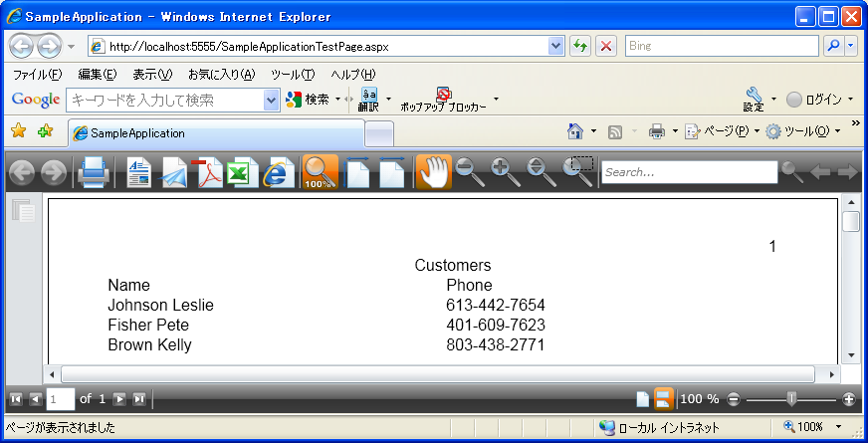
Task: Click the horizontal scrollbar of report
Action: pyautogui.click(x=437, y=374)
